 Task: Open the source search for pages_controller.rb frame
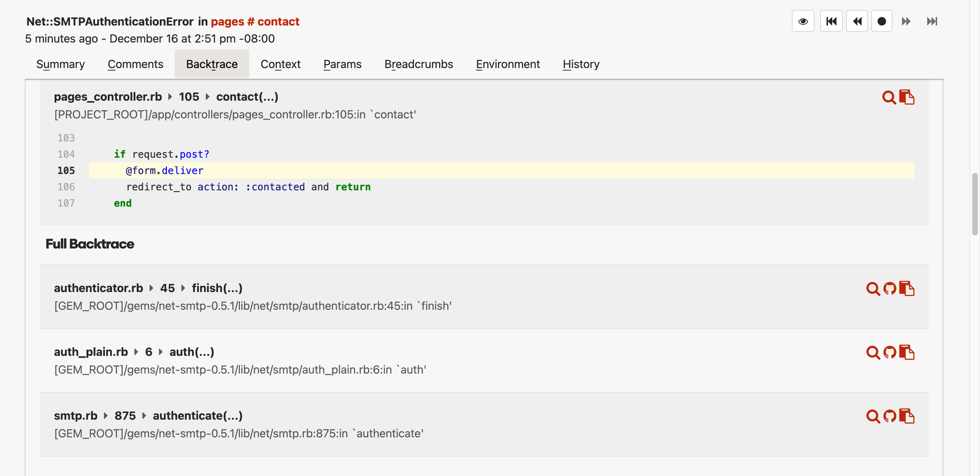tap(889, 97)
